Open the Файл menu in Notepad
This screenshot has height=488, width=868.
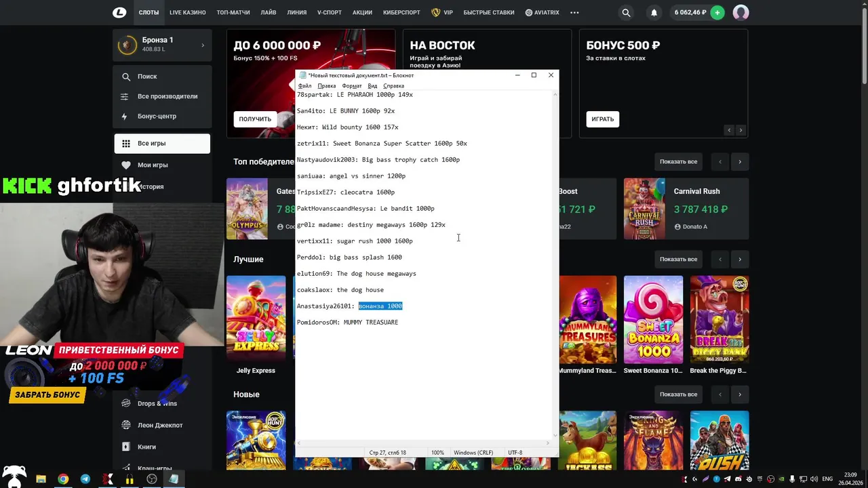click(305, 86)
